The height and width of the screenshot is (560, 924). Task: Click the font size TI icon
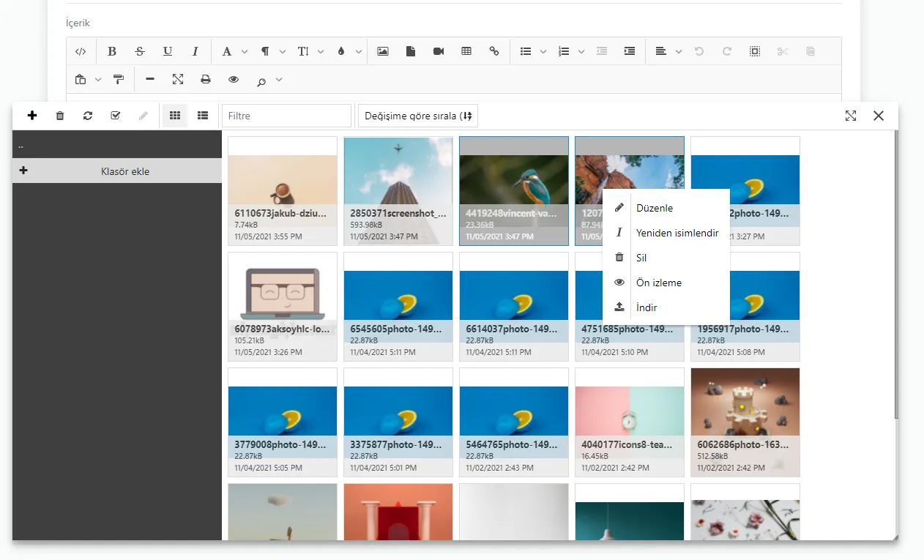(x=303, y=51)
